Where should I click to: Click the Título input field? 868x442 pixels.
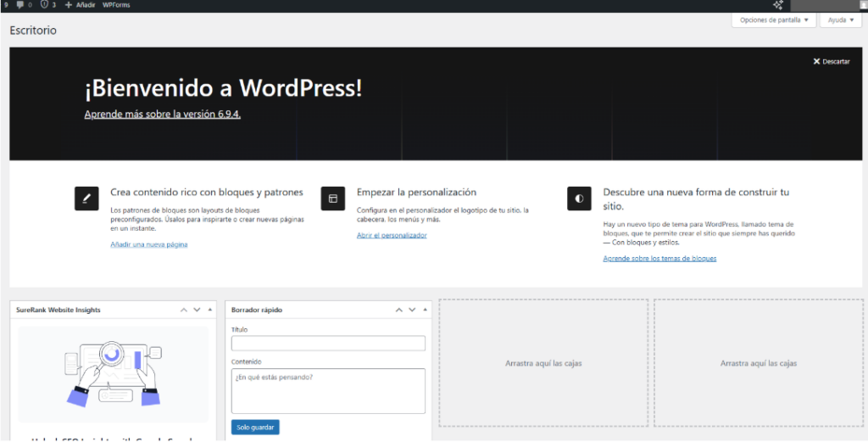tap(328, 344)
